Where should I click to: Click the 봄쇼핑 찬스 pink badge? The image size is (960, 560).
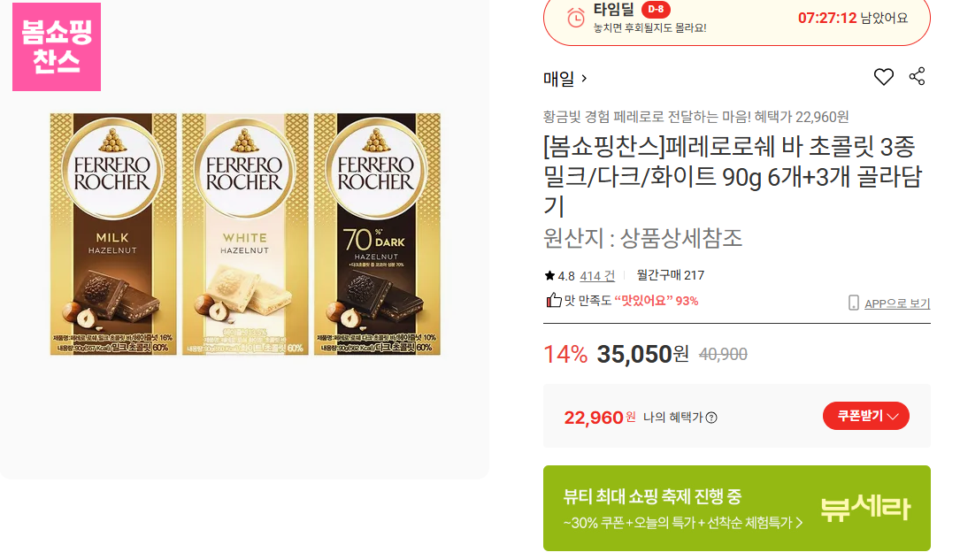tap(57, 47)
